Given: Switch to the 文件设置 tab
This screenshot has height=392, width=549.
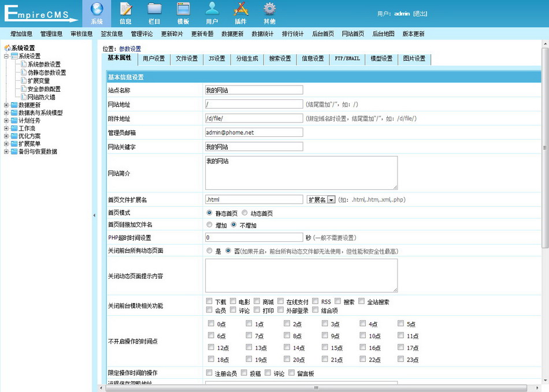Looking at the screenshot, I should point(187,59).
